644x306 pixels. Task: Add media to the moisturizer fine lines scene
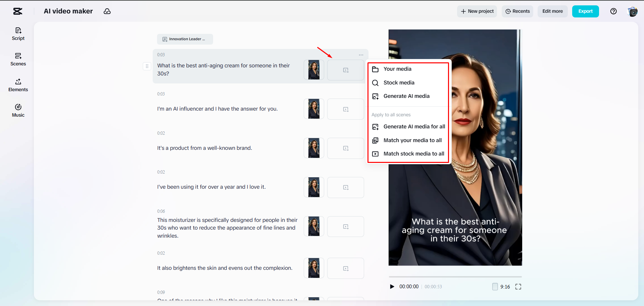pyautogui.click(x=346, y=227)
